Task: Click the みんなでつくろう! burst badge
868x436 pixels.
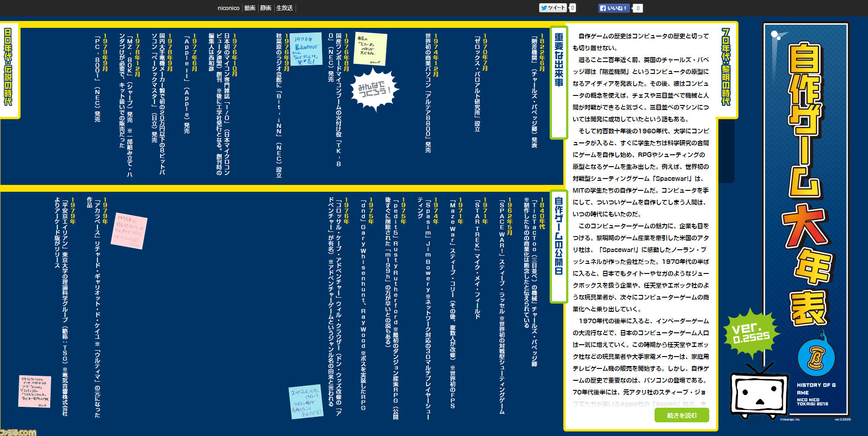Action: coord(374,89)
